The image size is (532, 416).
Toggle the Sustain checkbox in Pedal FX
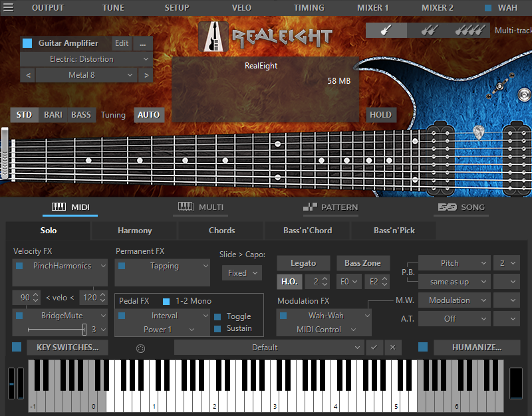coord(218,328)
